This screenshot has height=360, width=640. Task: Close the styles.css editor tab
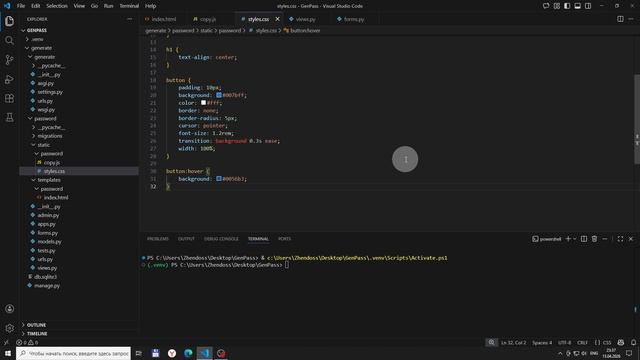pos(278,19)
